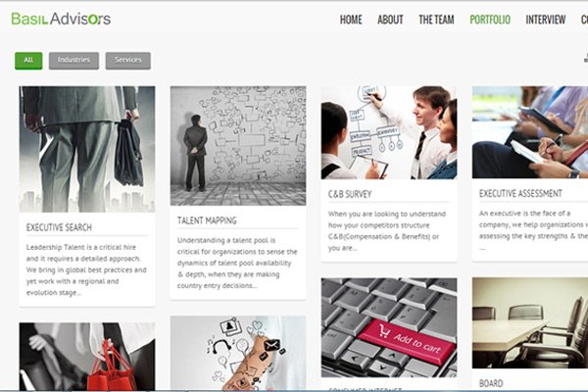Image resolution: width=588 pixels, height=392 pixels.
Task: Click the Executive Assessment heading
Action: click(x=520, y=193)
